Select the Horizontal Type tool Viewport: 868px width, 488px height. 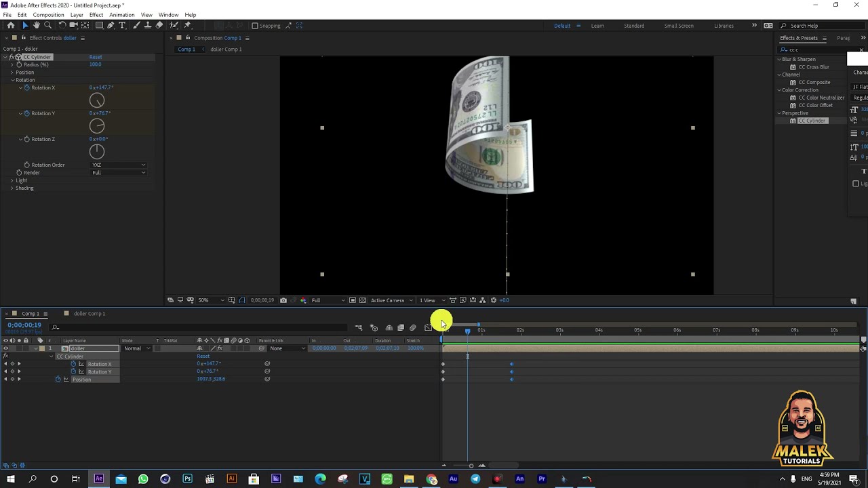[x=122, y=26]
